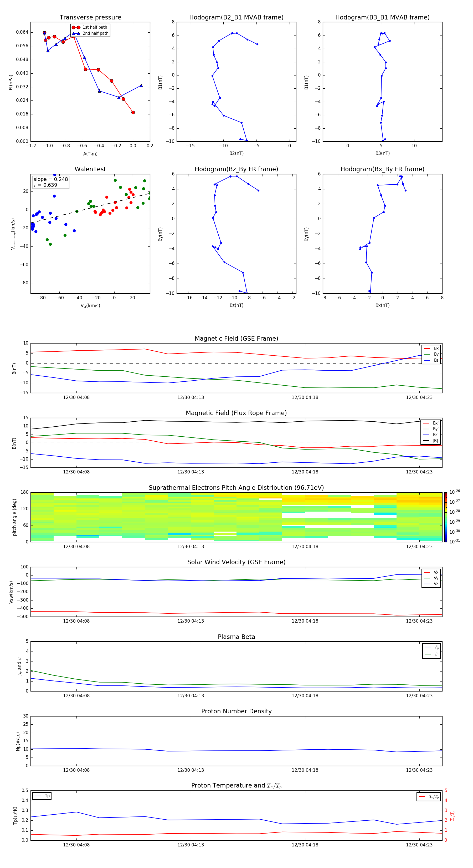Click the "Hodogram(B2_B1 MVAB frame)" title
Screen dimensions: 473x868
pos(236,18)
